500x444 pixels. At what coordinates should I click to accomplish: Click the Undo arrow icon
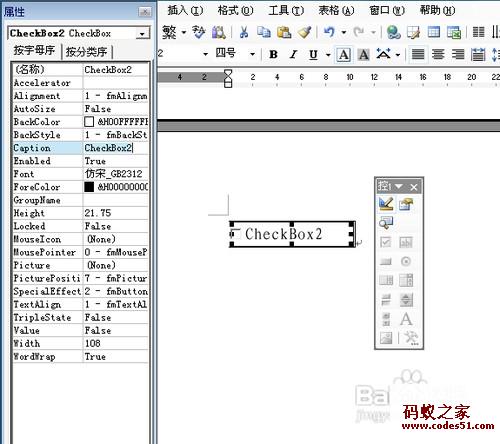pos(329,32)
